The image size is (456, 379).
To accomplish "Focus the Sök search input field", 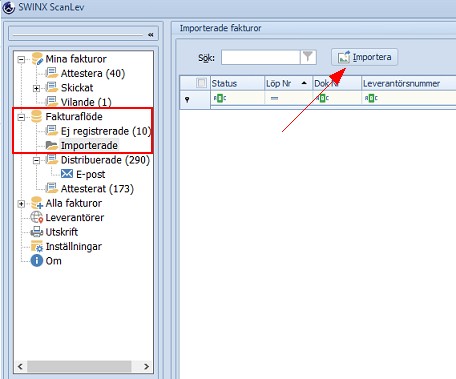I will (260, 57).
